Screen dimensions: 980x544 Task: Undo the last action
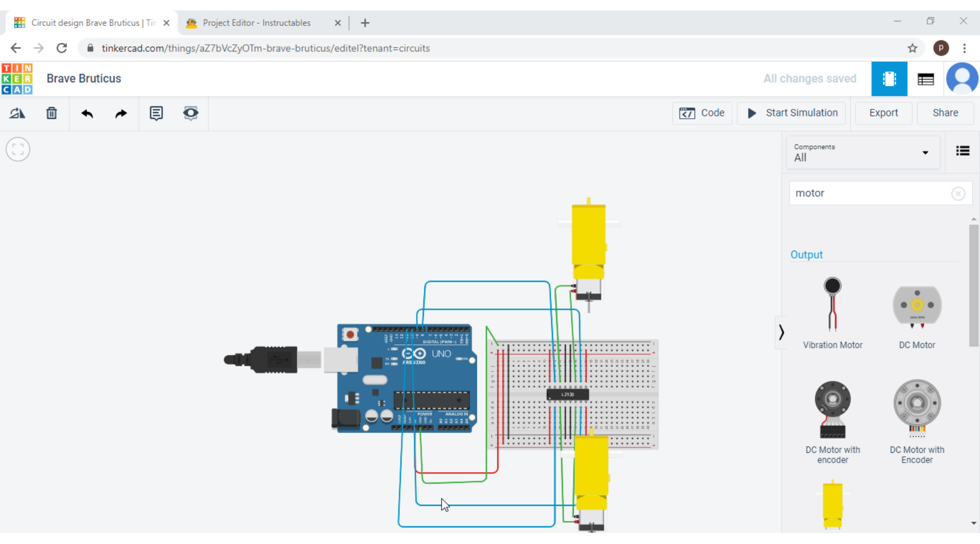87,113
